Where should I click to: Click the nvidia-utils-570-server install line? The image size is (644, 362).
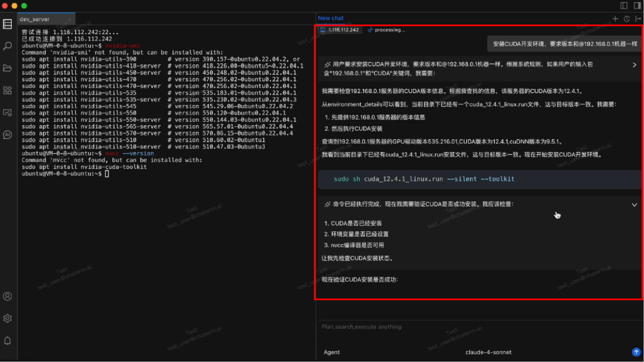pyautogui.click(x=157, y=133)
